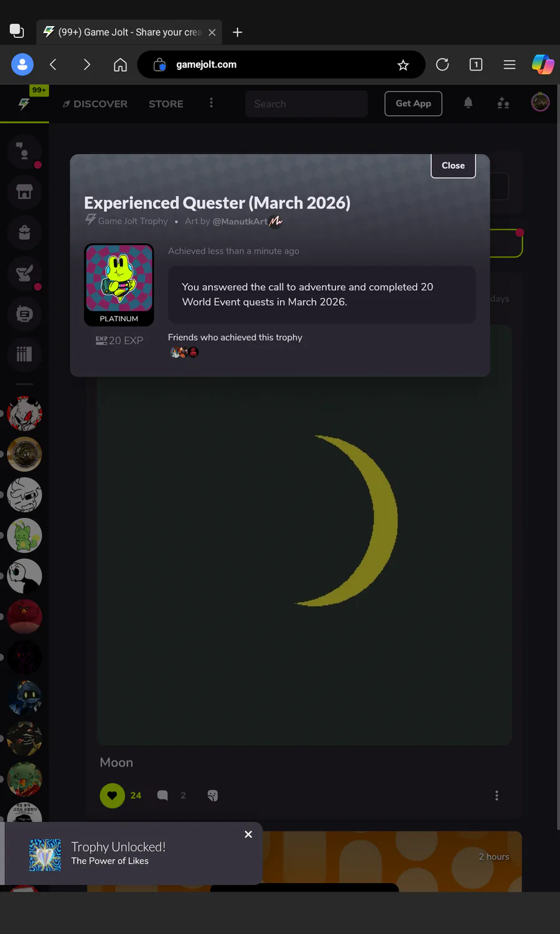Open the @ManutkArt artist link

pos(240,221)
